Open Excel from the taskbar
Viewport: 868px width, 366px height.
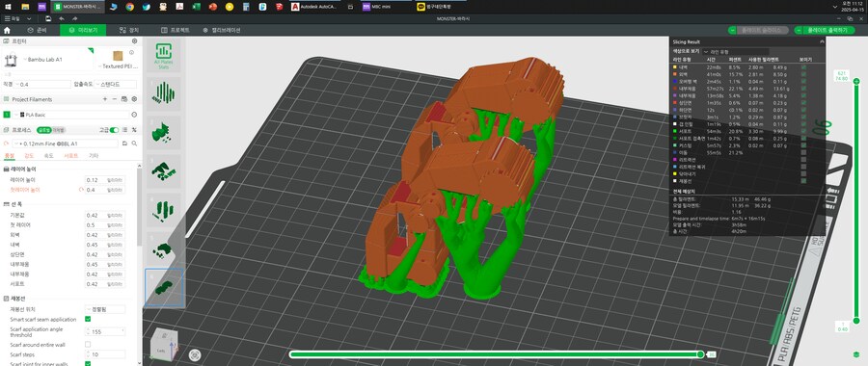point(196,7)
